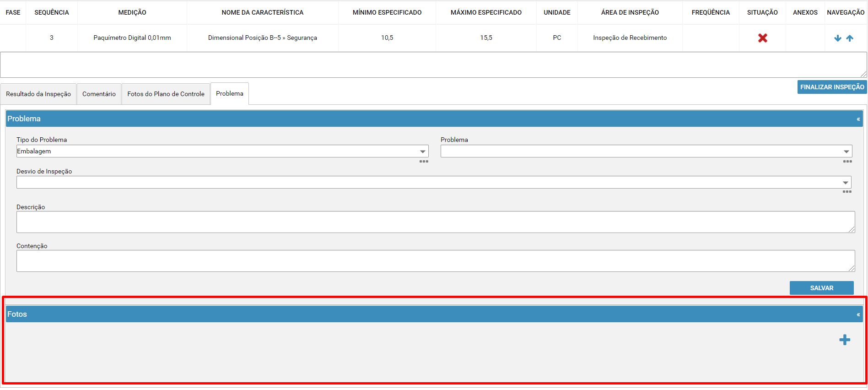Click the SEQUÊNCIA column header
868x390 pixels.
pyautogui.click(x=52, y=12)
